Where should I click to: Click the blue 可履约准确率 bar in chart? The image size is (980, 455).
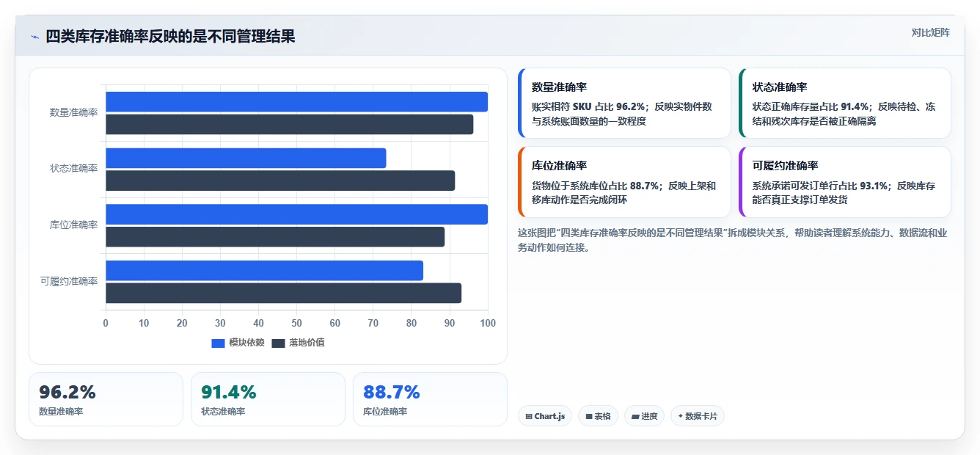point(264,270)
